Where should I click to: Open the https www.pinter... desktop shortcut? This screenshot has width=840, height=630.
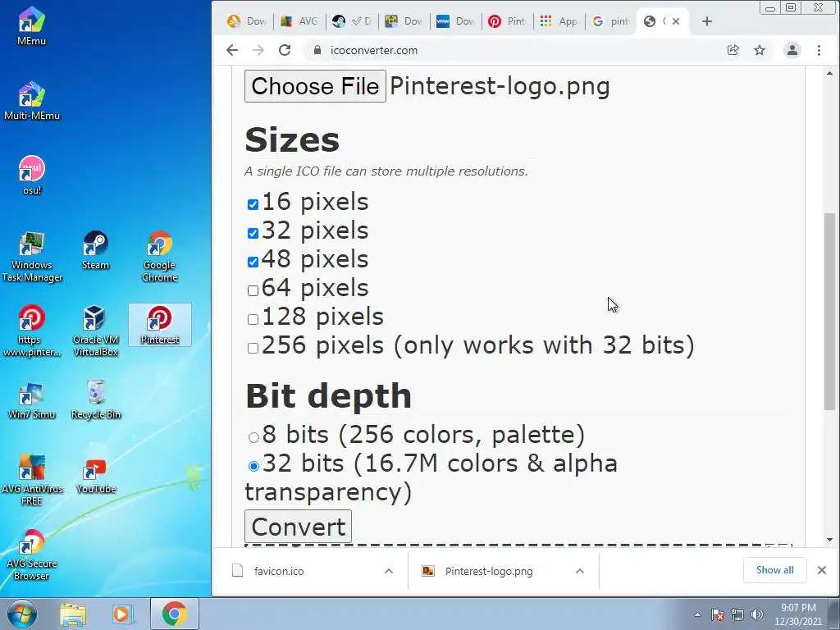click(32, 331)
